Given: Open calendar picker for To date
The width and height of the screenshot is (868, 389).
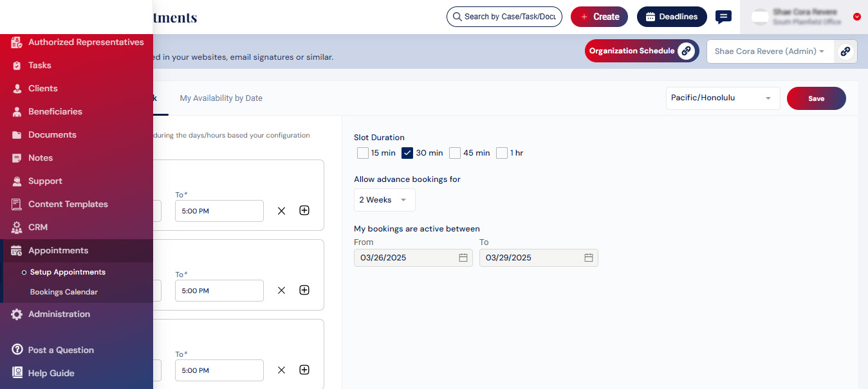Looking at the screenshot, I should tap(588, 258).
